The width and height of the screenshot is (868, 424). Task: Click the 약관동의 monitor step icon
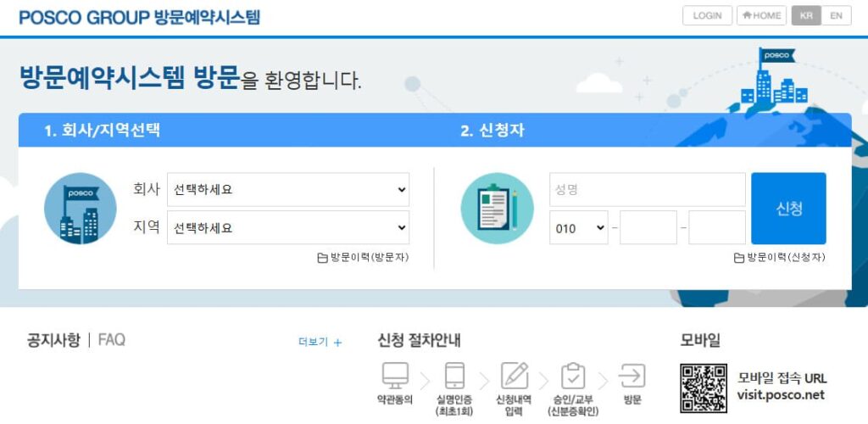tap(395, 376)
